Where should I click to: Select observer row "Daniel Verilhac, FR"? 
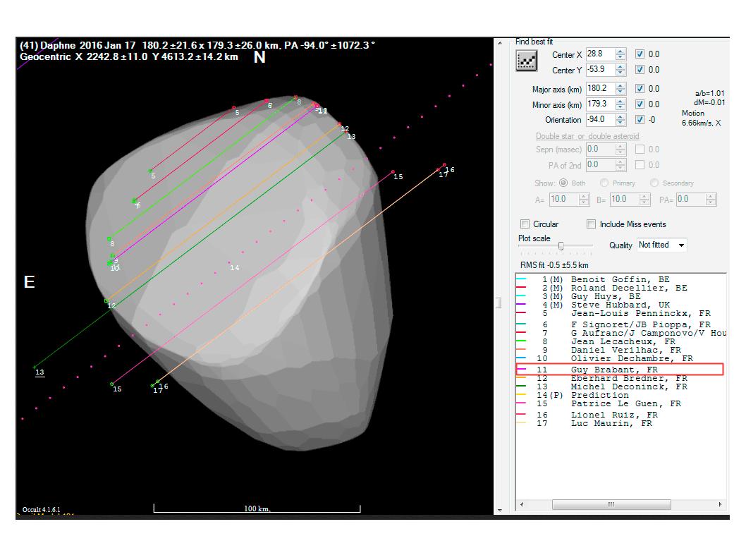tap(620, 351)
